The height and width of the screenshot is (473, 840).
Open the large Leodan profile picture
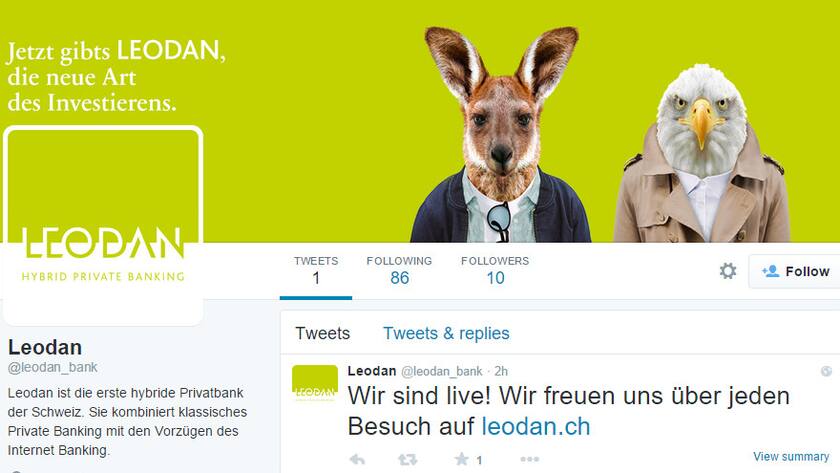tap(103, 225)
